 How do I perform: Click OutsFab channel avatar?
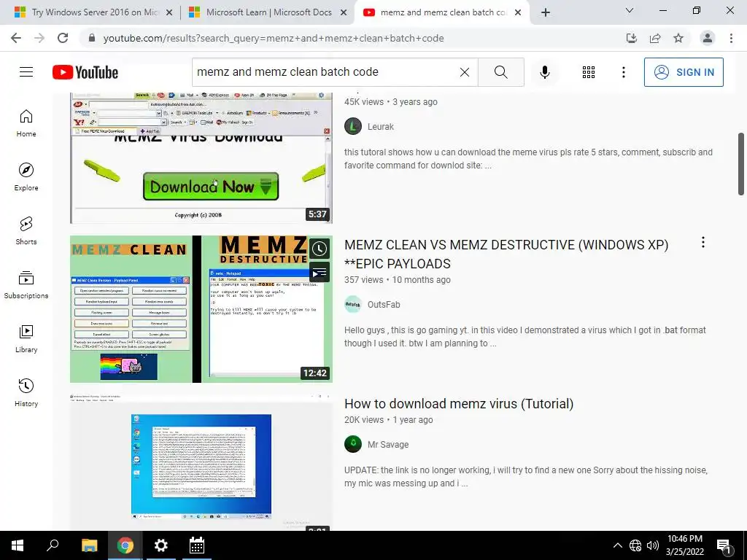pyautogui.click(x=353, y=305)
